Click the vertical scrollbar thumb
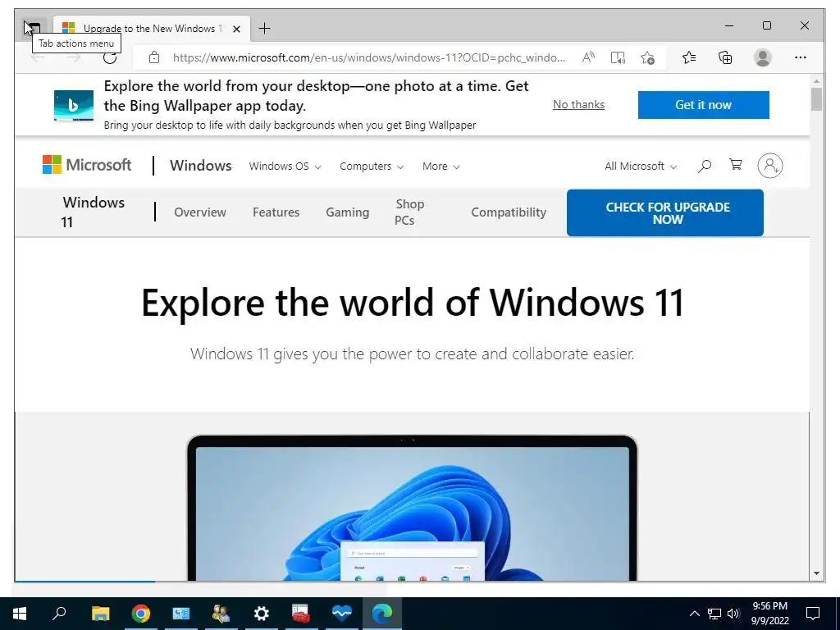Viewport: 840px width, 630px height. pos(816,99)
